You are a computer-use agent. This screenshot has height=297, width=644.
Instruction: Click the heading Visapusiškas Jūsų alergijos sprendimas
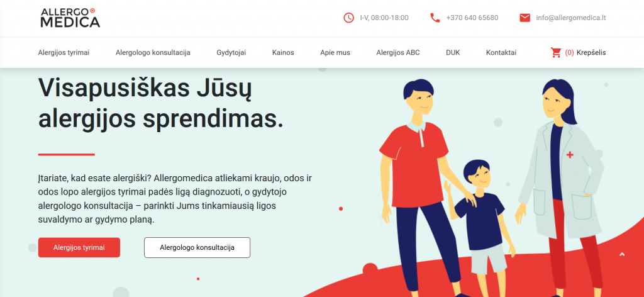161,103
